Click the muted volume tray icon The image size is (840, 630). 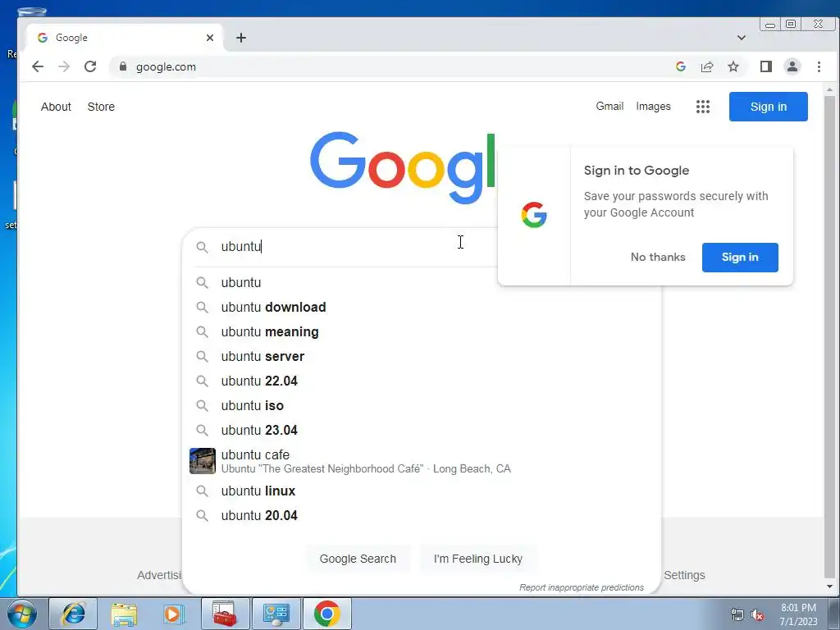[757, 614]
